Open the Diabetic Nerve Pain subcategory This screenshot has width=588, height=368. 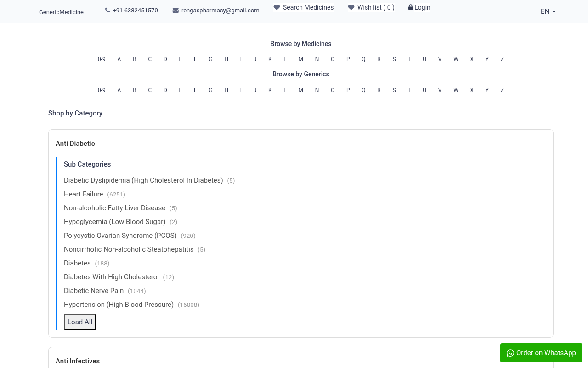(94, 291)
